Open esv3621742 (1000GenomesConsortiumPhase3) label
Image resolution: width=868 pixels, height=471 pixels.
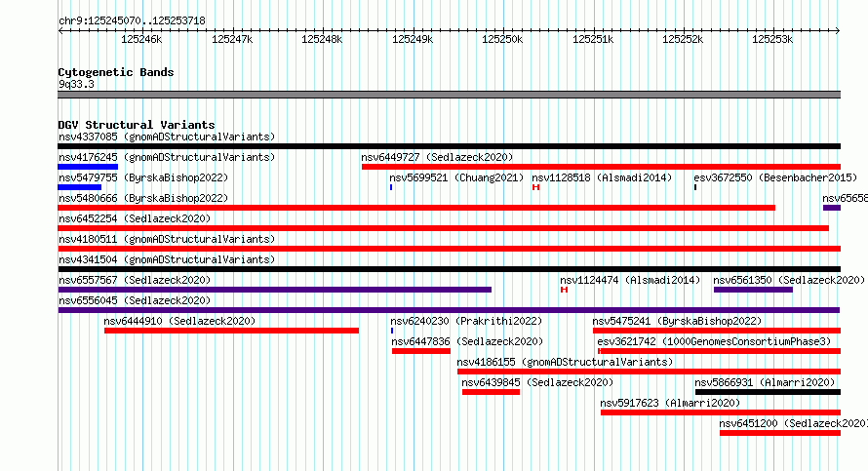coord(714,341)
